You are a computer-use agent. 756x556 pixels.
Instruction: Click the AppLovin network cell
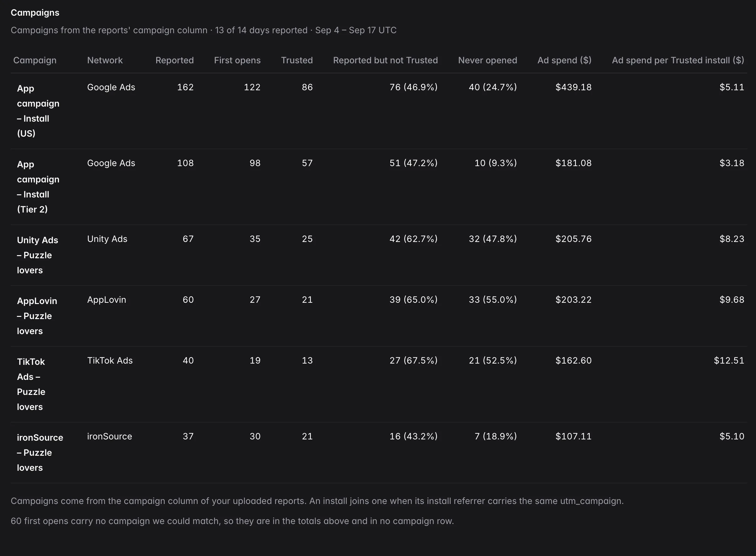pos(106,300)
